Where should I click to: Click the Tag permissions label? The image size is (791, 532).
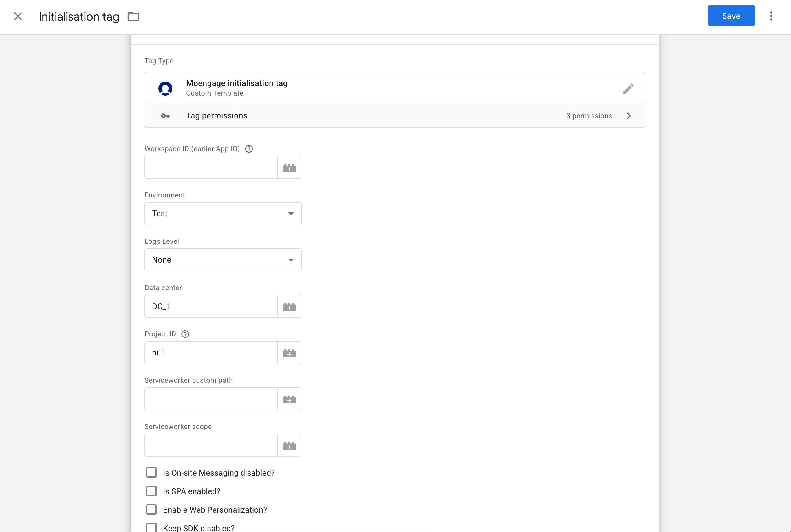pyautogui.click(x=217, y=116)
